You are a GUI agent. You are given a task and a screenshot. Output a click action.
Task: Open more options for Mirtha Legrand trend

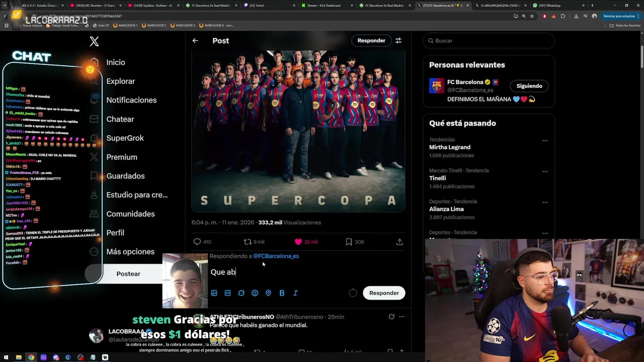click(x=545, y=141)
